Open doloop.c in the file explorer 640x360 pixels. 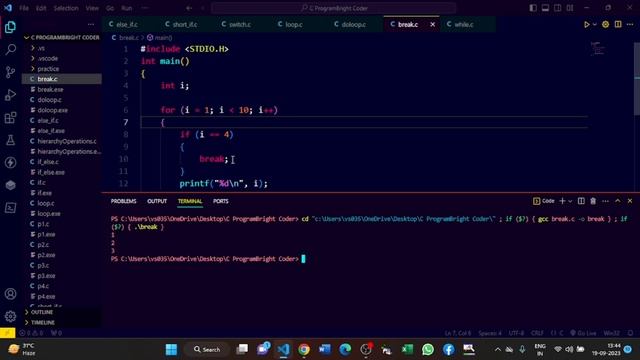click(62, 100)
